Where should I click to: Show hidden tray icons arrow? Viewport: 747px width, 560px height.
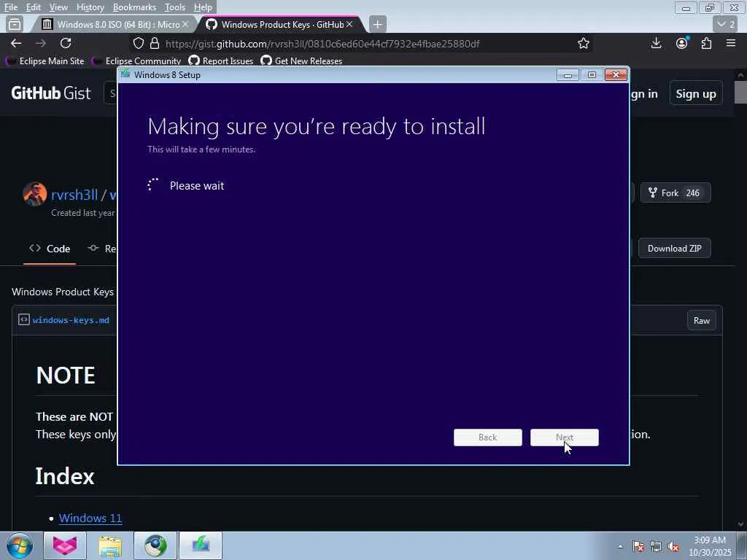(x=620, y=547)
